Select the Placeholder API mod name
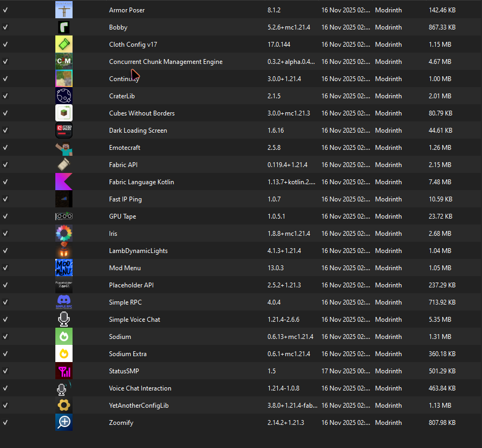Viewport: 482px width, 448px height. (131, 285)
